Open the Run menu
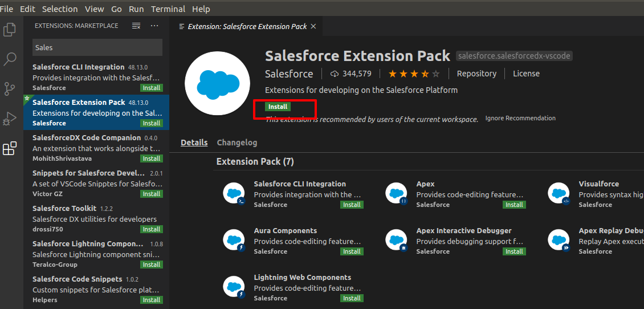The width and height of the screenshot is (644, 309). pyautogui.click(x=136, y=9)
